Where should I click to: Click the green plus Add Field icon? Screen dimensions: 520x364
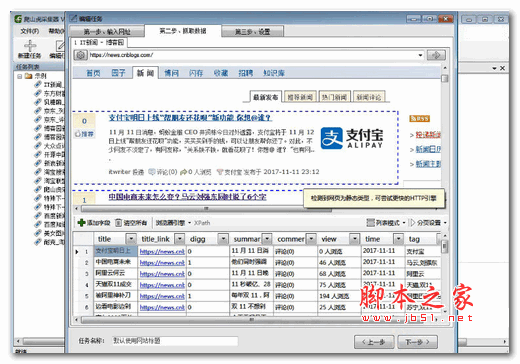point(81,222)
